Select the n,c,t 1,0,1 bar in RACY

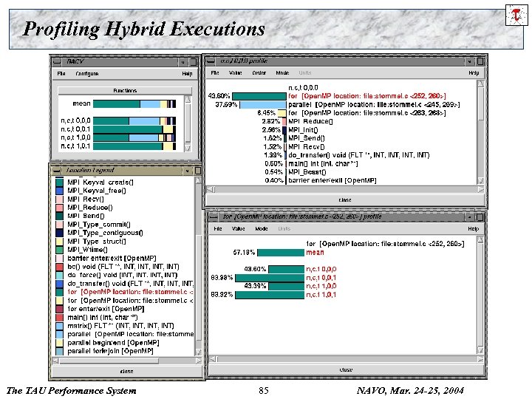click(134, 146)
